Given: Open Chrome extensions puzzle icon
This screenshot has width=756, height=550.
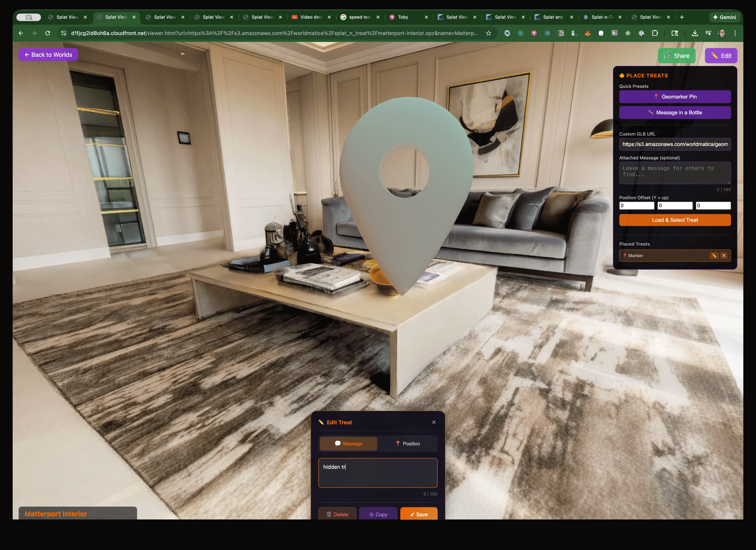Looking at the screenshot, I should (x=655, y=33).
